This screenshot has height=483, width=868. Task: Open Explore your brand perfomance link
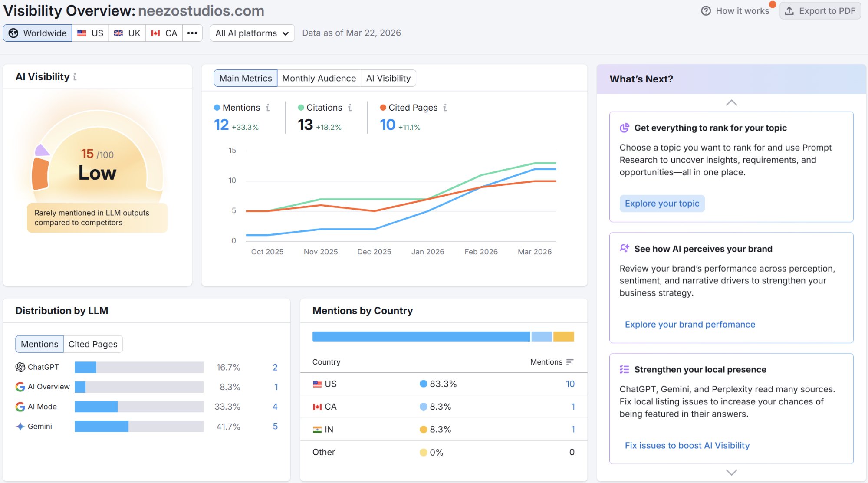690,325
